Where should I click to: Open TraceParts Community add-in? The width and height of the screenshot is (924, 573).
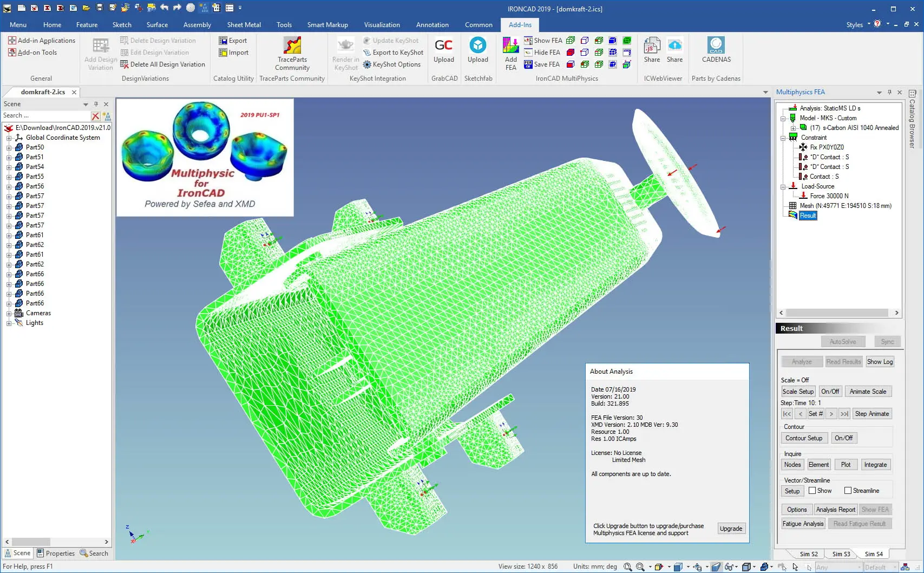pos(292,53)
